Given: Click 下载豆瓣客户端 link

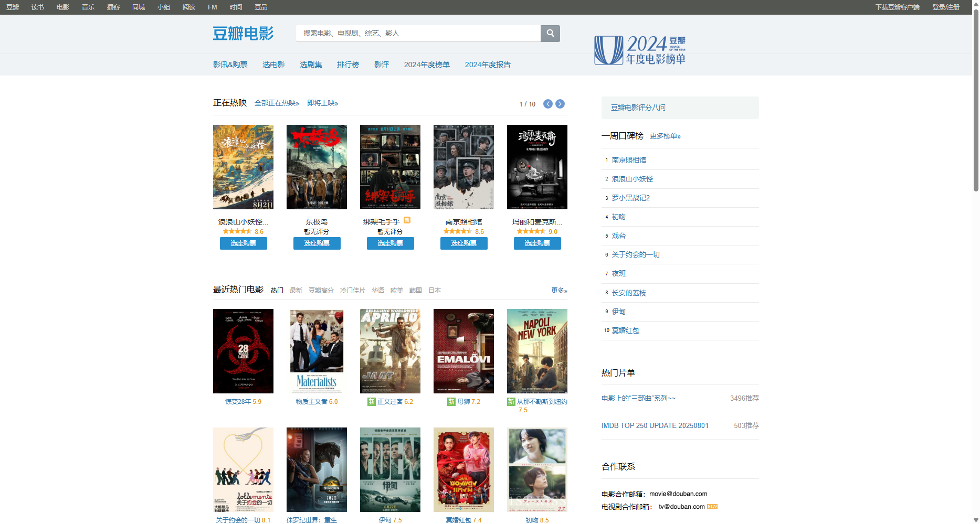Looking at the screenshot, I should click(x=898, y=7).
